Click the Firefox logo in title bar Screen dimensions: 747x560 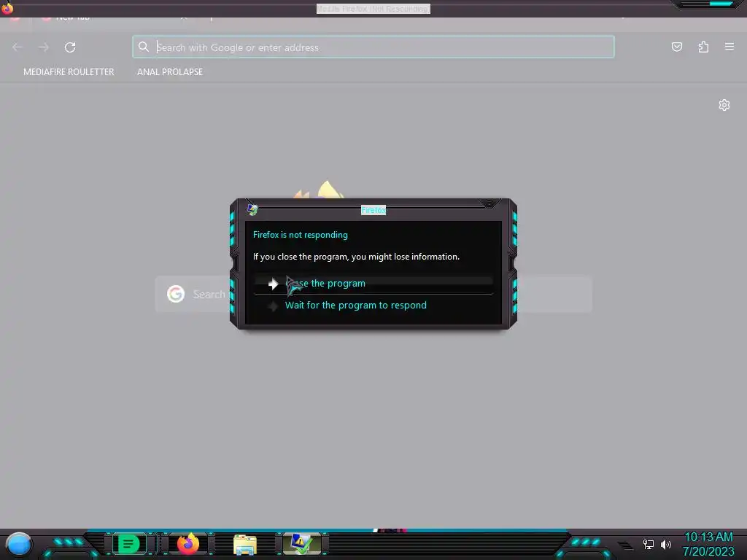pos(7,7)
